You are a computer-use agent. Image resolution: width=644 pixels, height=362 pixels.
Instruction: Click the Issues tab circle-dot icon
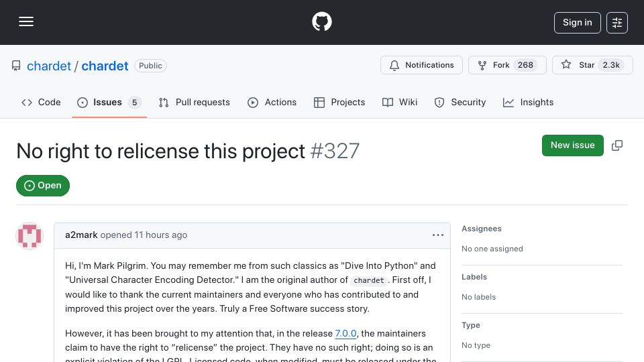point(82,103)
